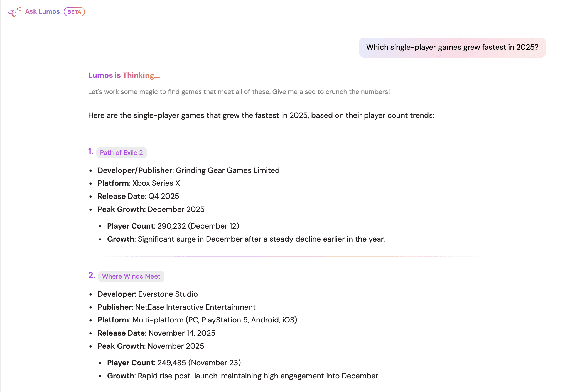Click NetEase Interactive Entertainment publisher line
This screenshot has height=392, width=580.
pos(176,307)
